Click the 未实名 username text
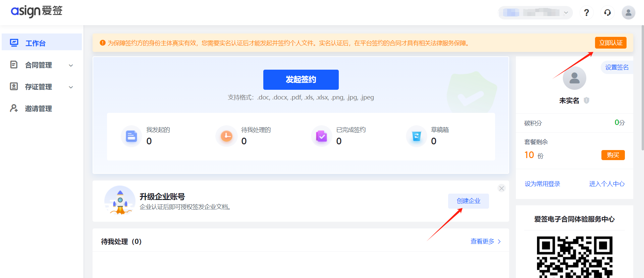 point(569,100)
